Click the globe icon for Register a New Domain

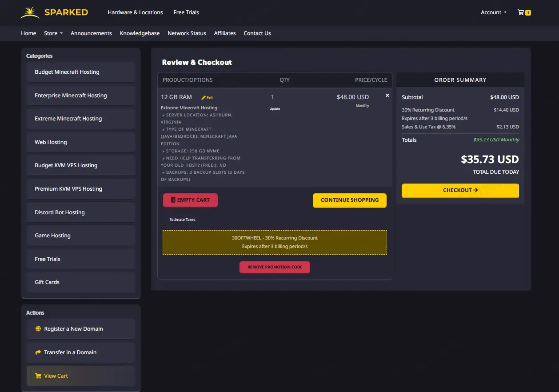coord(38,329)
